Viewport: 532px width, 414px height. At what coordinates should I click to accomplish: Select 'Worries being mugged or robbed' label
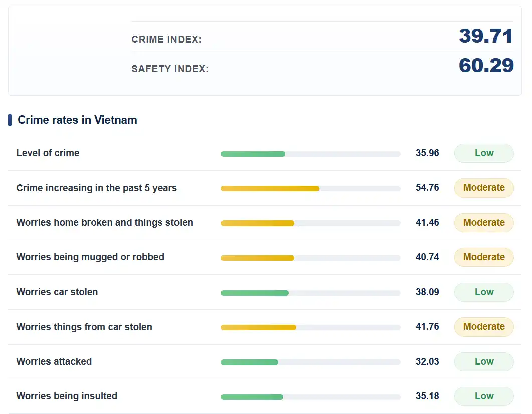click(90, 257)
